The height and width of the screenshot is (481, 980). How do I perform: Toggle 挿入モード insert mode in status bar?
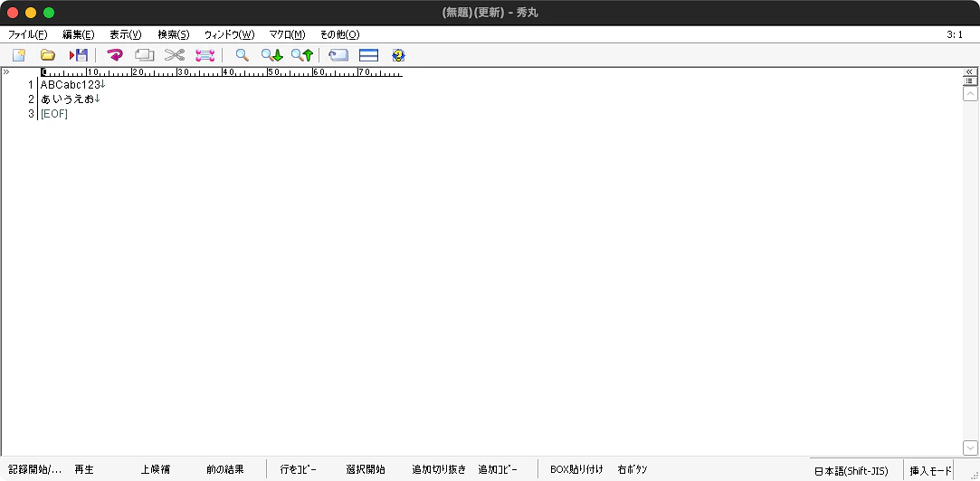[x=930, y=470]
